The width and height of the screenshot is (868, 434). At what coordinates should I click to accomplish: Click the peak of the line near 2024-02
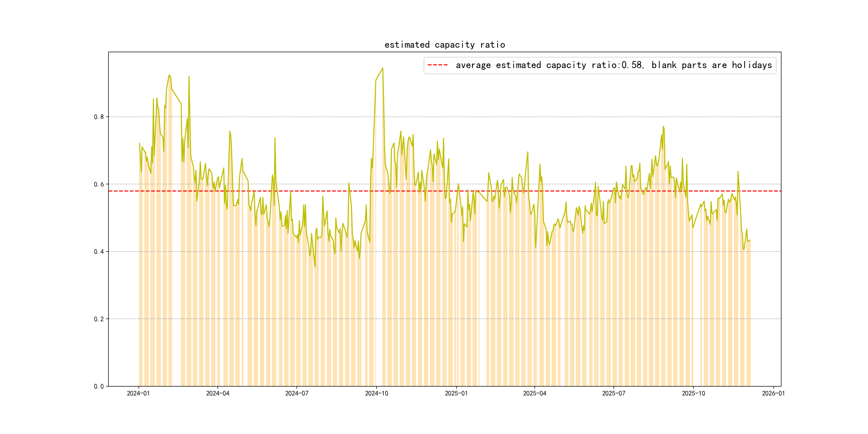[169, 75]
